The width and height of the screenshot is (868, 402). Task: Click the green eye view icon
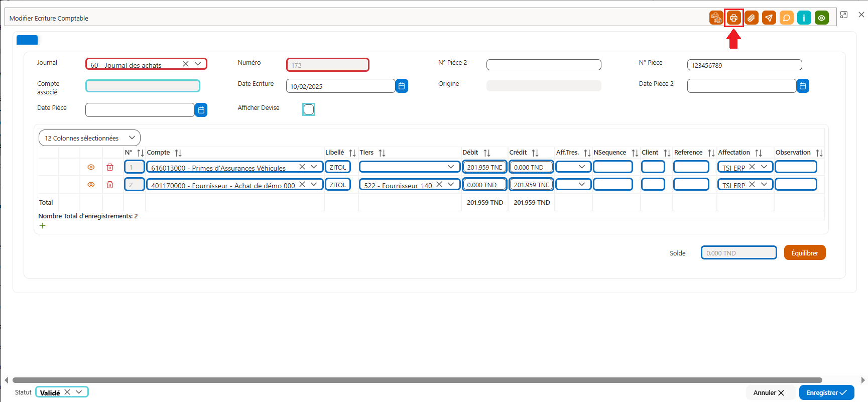point(821,18)
